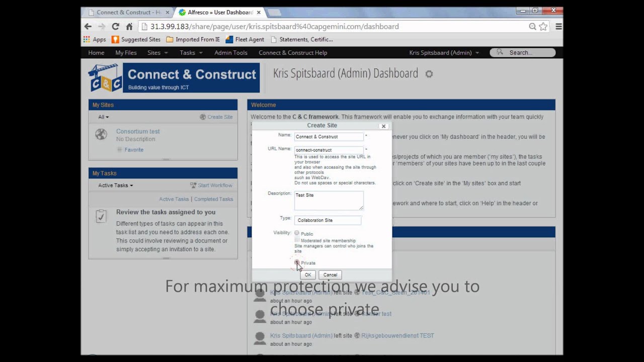
Task: Click the Create Site link in My Sites
Action: 220,117
